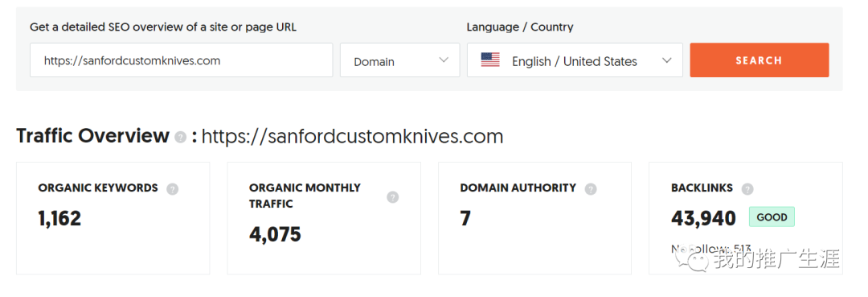
Task: Click the Traffic Overview heading
Action: [x=92, y=136]
